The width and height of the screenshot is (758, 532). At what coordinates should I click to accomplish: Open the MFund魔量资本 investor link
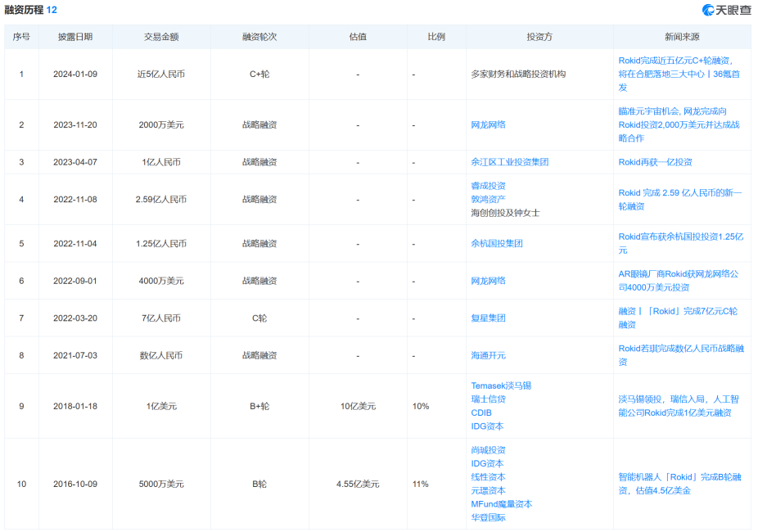point(501,504)
